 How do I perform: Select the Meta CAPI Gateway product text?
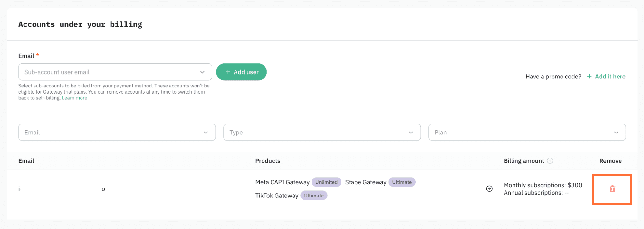coord(282,182)
